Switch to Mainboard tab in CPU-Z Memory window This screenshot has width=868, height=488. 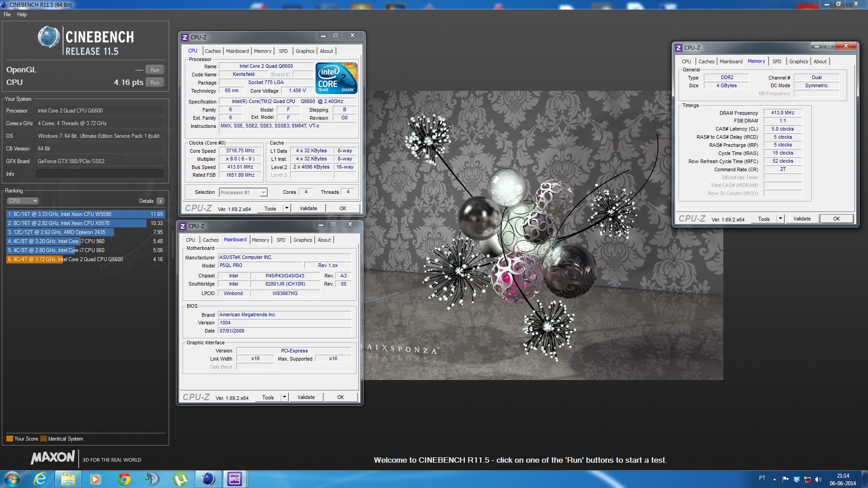[x=731, y=61]
